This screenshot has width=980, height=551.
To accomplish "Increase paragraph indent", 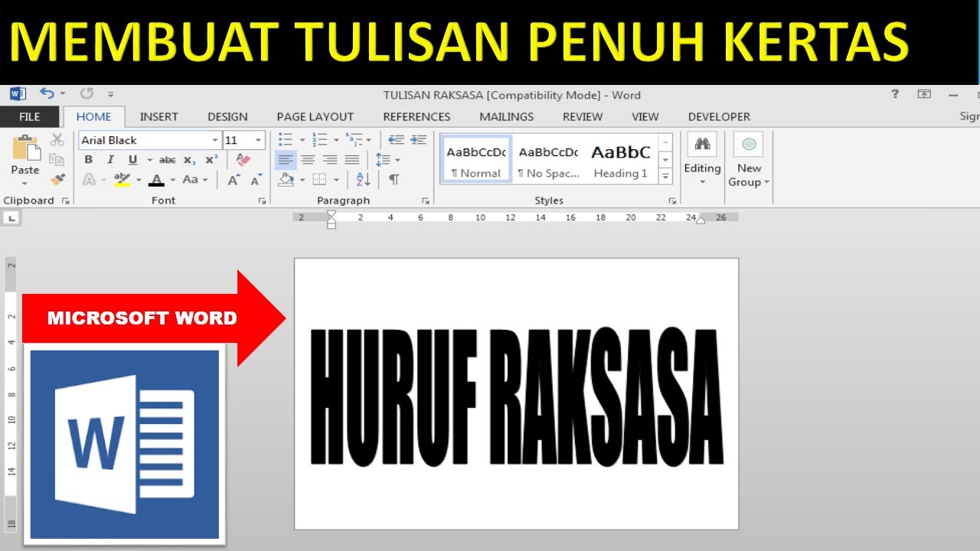I will pyautogui.click(x=418, y=139).
